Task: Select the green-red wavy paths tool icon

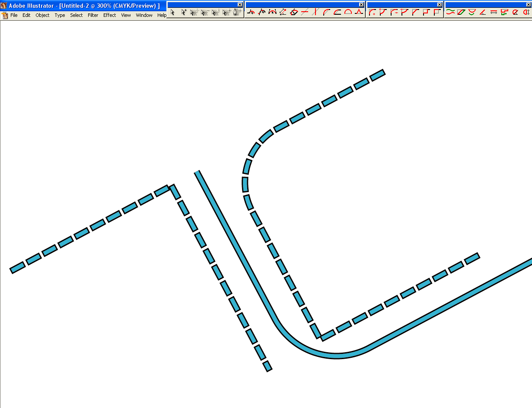Action: point(450,12)
